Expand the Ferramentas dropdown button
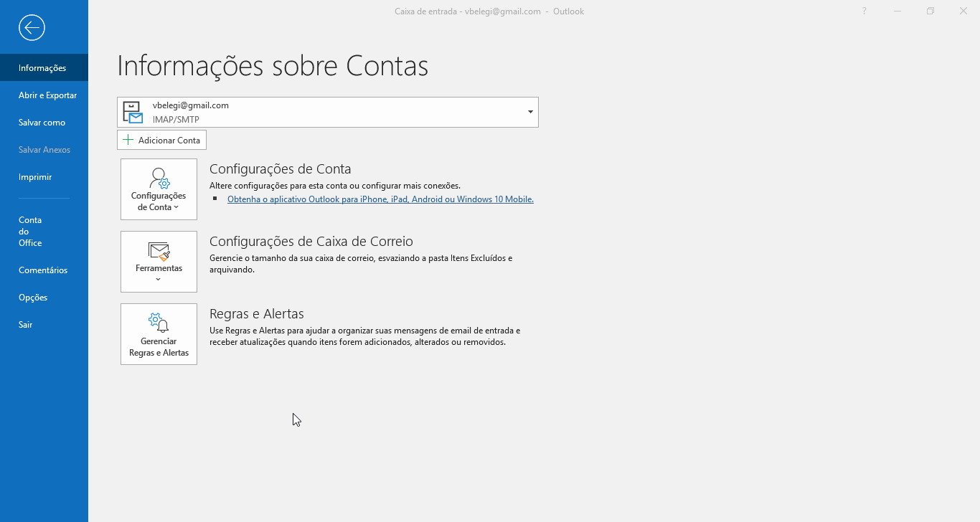980x522 pixels. point(159,262)
